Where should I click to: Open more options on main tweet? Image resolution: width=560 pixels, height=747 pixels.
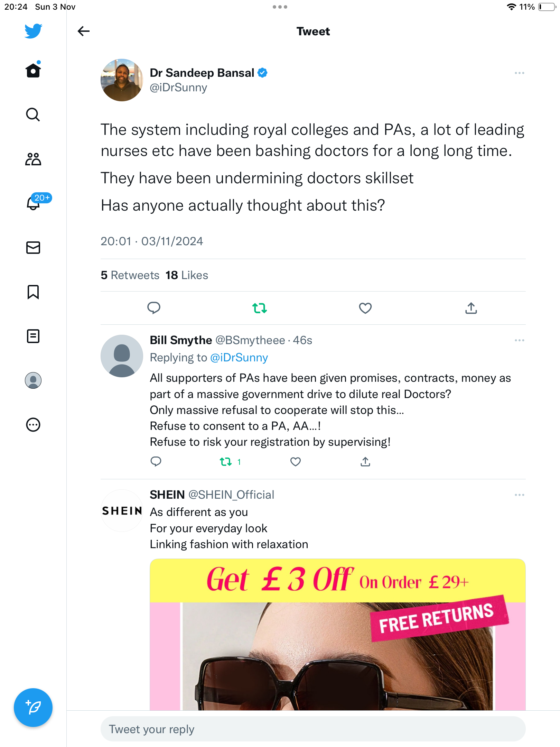pos(519,73)
